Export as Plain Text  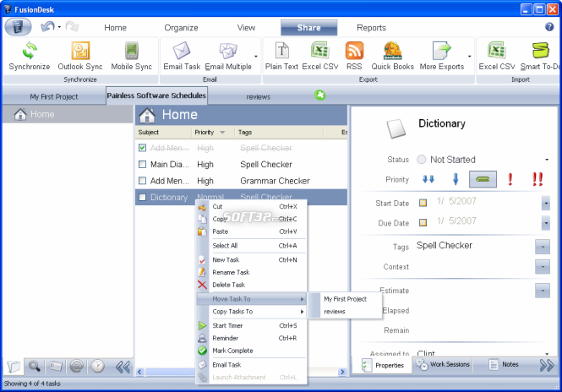[281, 56]
